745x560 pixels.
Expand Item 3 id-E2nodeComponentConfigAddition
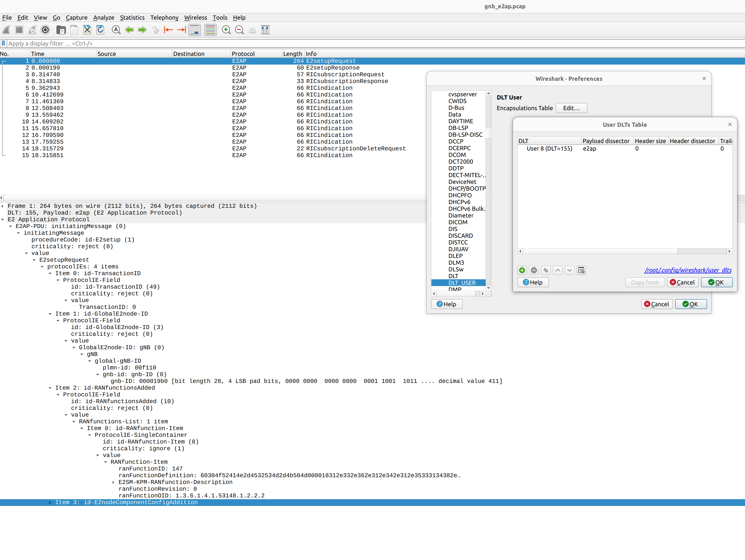50,502
